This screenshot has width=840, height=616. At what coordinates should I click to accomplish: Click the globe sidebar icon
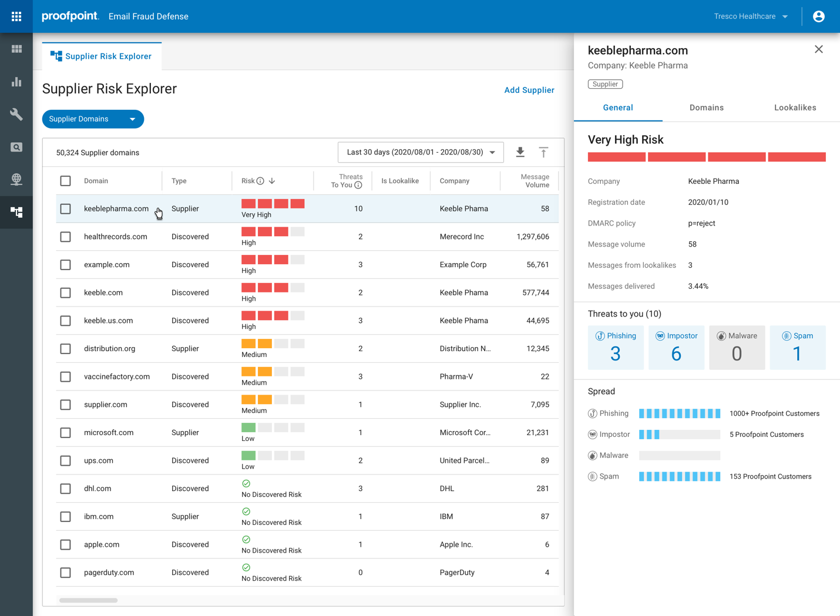point(16,179)
